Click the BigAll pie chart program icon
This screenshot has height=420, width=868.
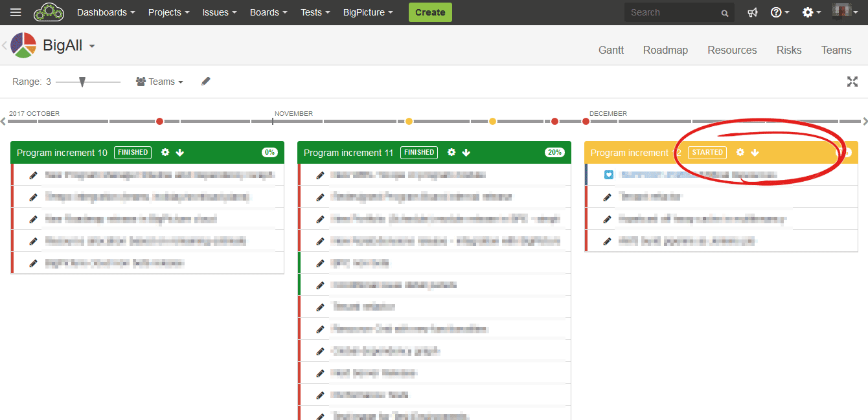(x=23, y=45)
